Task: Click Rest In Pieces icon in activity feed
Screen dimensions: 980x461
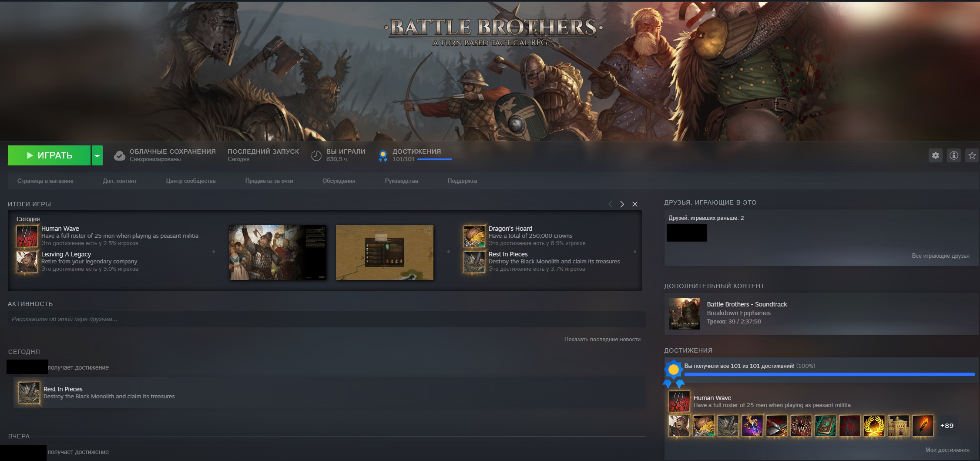Action: tap(29, 393)
